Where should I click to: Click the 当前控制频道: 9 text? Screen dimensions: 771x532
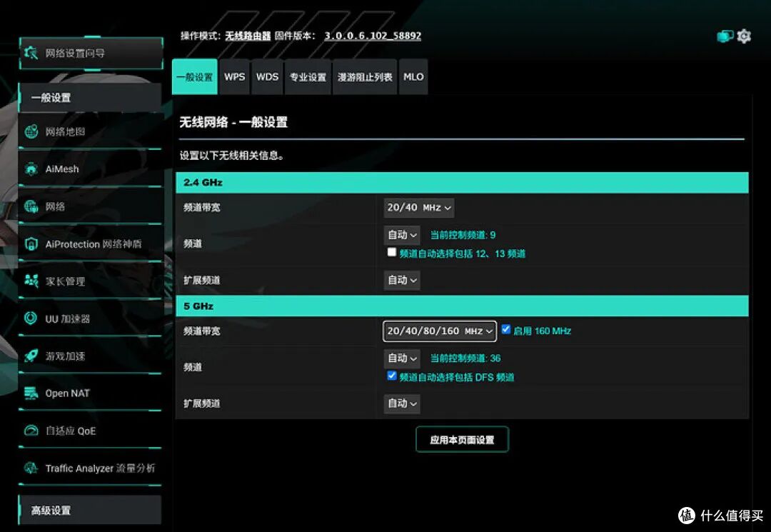point(463,235)
